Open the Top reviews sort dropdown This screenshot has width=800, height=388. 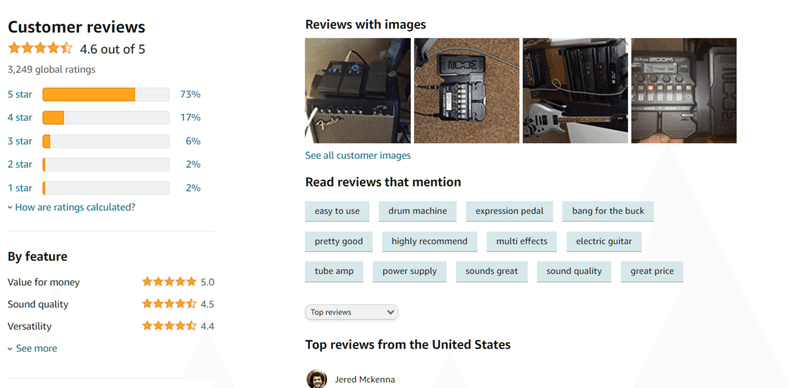click(x=351, y=312)
